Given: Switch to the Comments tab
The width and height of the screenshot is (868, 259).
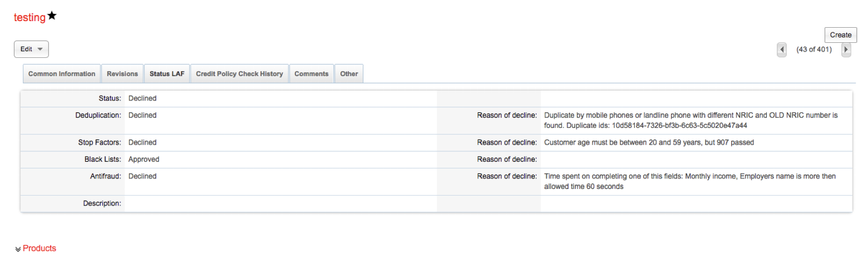Looking at the screenshot, I should pos(311,74).
